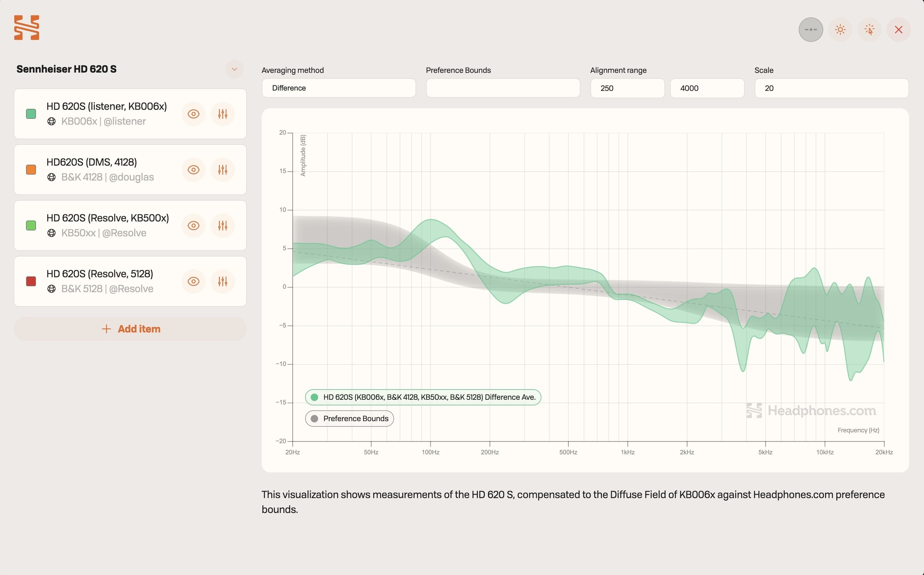This screenshot has height=575, width=924.
Task: Toggle visibility of HD 620S (Resolve, KB500x)
Action: click(193, 225)
